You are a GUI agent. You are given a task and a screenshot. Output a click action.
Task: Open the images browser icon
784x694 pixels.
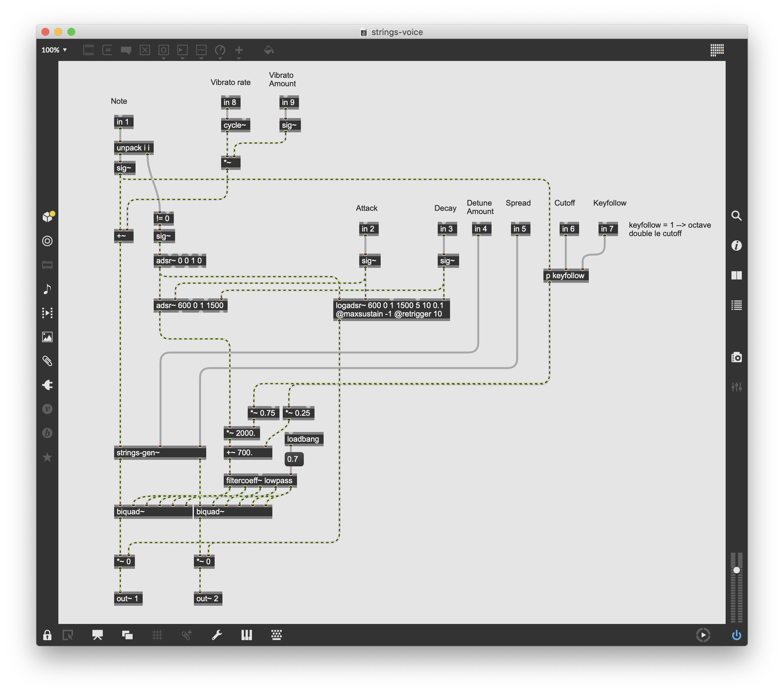(47, 337)
